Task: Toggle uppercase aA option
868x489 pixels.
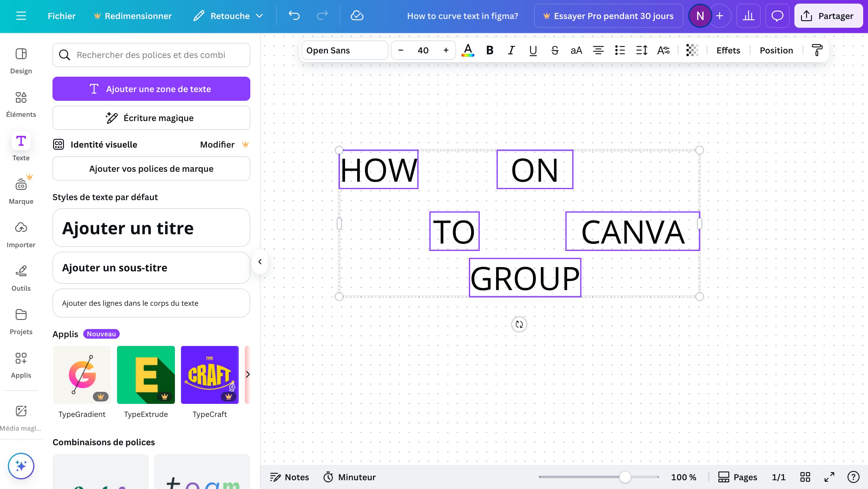Action: (576, 50)
